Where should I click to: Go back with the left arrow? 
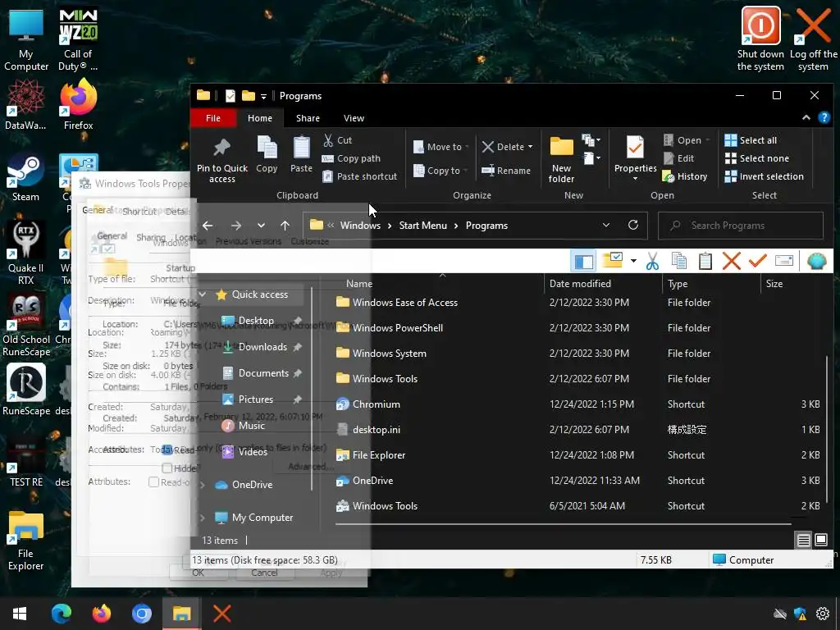tap(208, 226)
